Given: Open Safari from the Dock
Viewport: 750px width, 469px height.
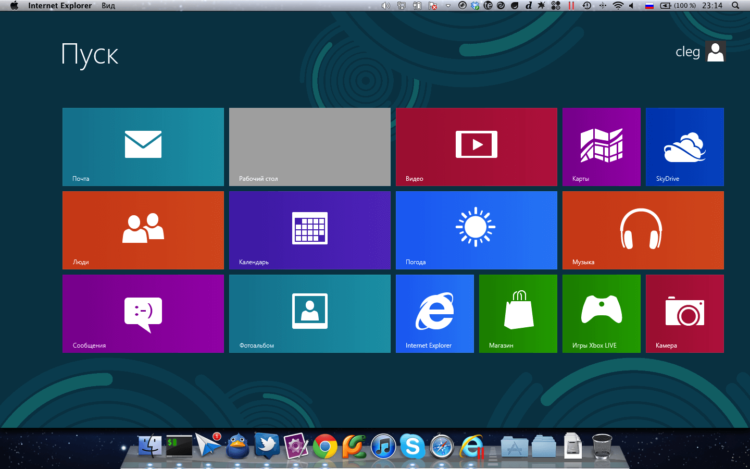Looking at the screenshot, I should [x=441, y=447].
